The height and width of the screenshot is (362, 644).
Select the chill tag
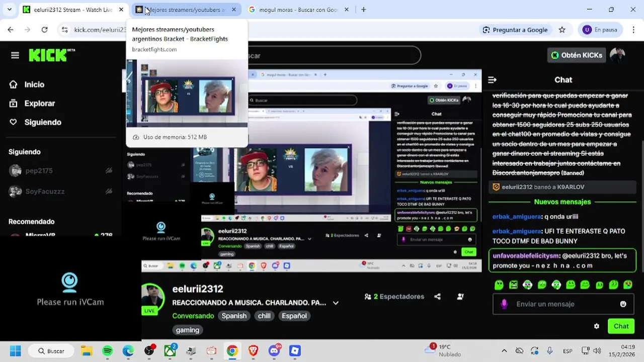click(x=264, y=316)
